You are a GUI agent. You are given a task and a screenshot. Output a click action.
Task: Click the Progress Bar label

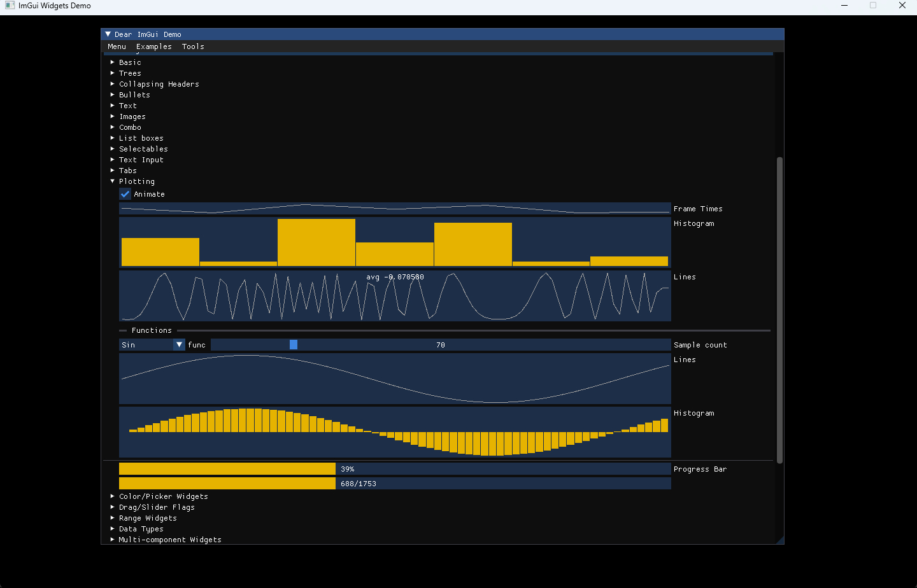click(x=700, y=469)
